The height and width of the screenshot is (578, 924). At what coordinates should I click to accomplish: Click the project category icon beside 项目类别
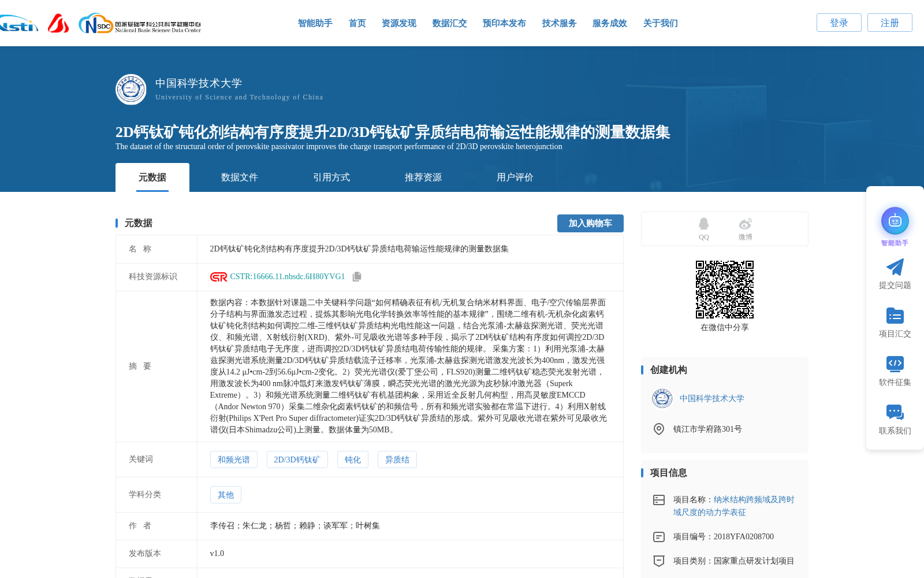(x=659, y=561)
